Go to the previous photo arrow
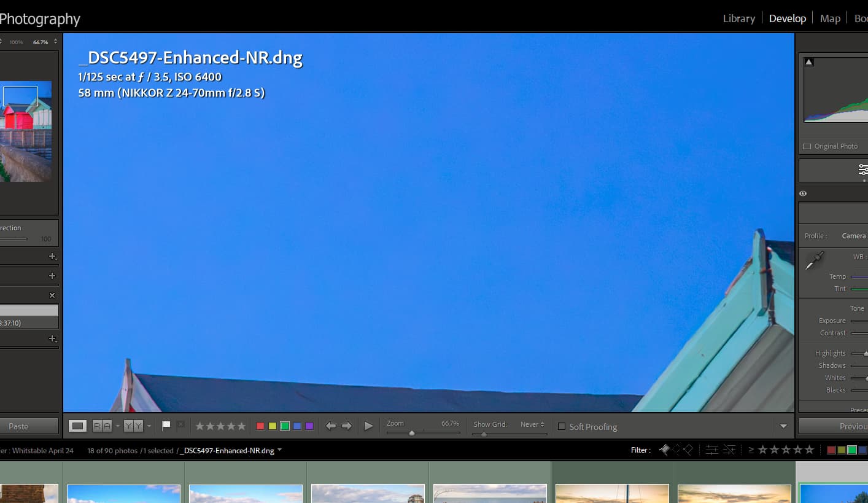The height and width of the screenshot is (503, 868). tap(331, 426)
